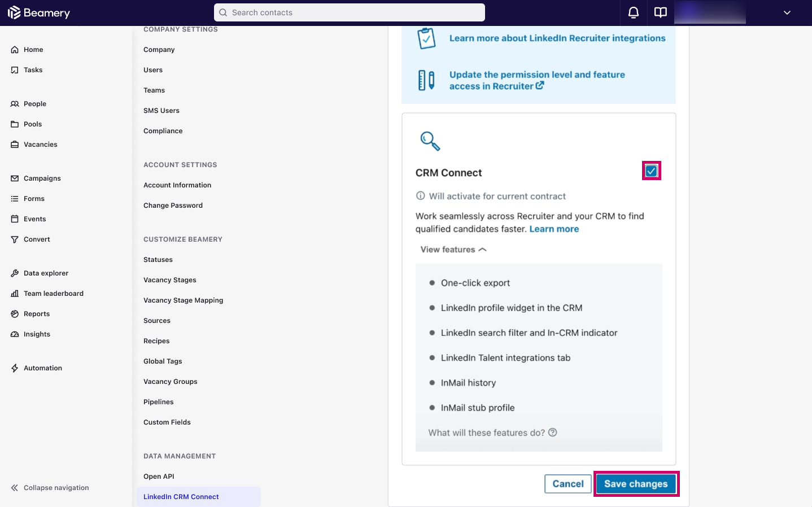Click the CRM Connect magnifier icon

pyautogui.click(x=430, y=141)
